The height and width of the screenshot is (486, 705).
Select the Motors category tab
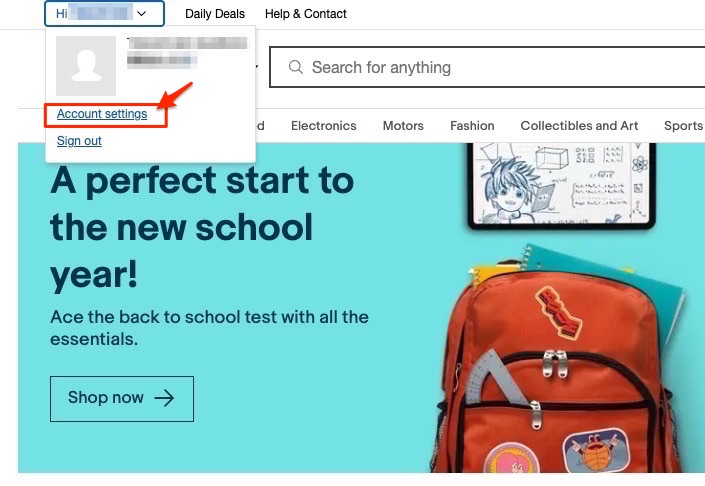click(403, 126)
